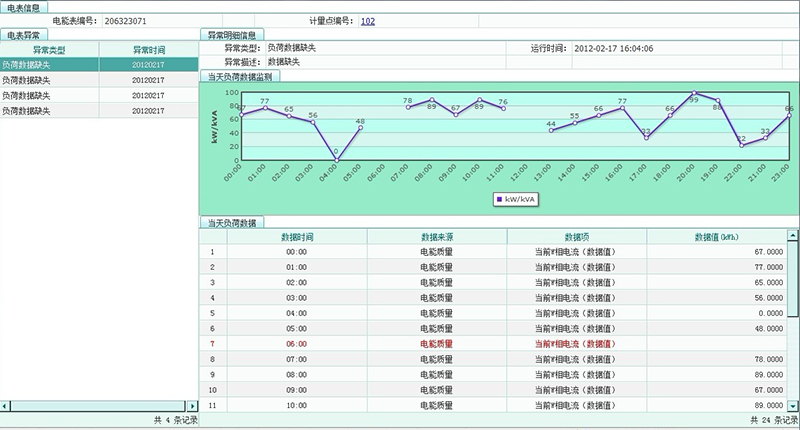Click the chart point labeled 48
800x430 pixels.
[x=360, y=127]
